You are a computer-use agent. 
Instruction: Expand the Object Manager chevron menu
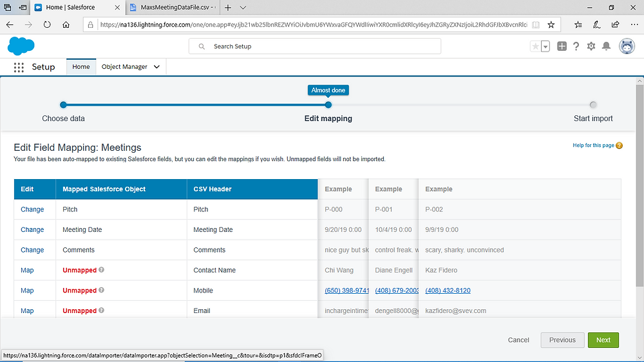pos(156,67)
